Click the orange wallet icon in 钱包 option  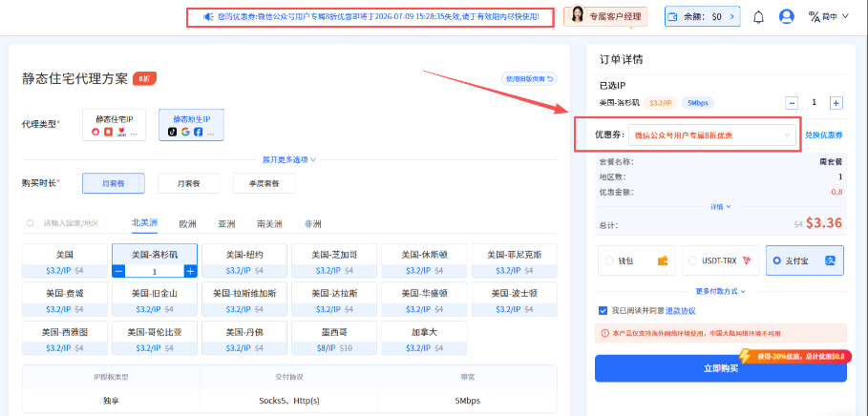pos(663,260)
